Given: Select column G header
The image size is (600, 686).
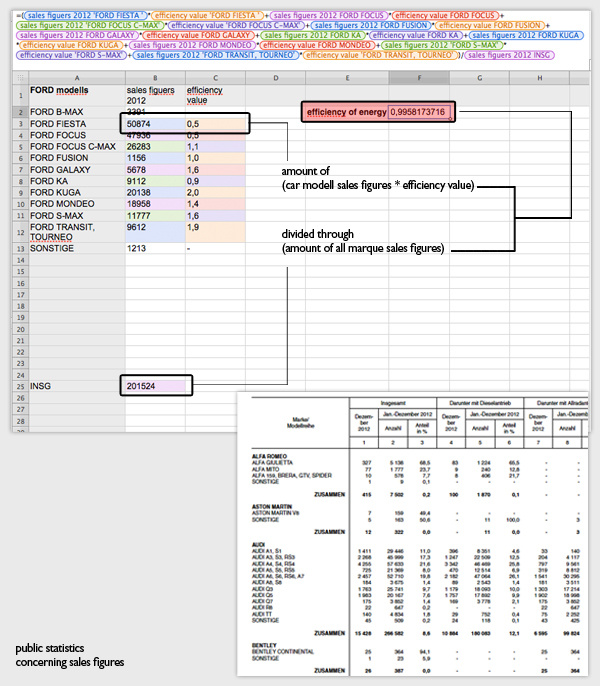Looking at the screenshot, I should (x=480, y=78).
